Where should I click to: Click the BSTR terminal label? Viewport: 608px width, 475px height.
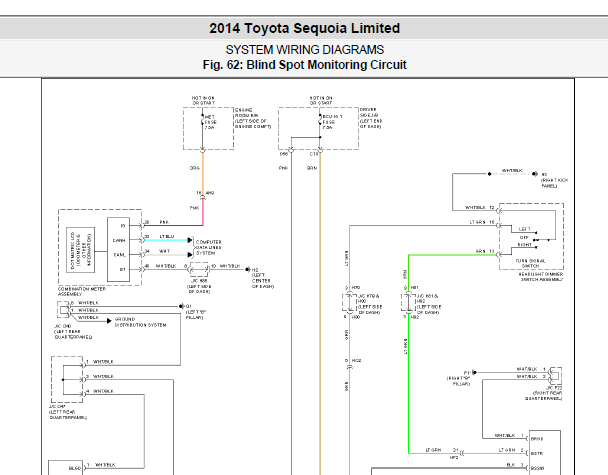tap(537, 453)
